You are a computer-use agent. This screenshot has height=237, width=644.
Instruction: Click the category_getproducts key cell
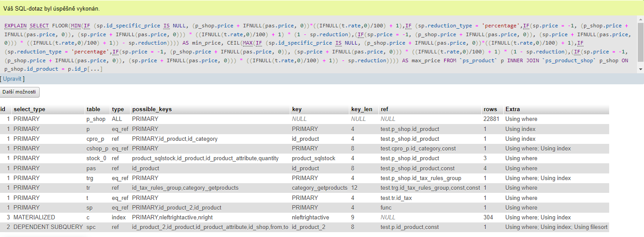(x=319, y=188)
